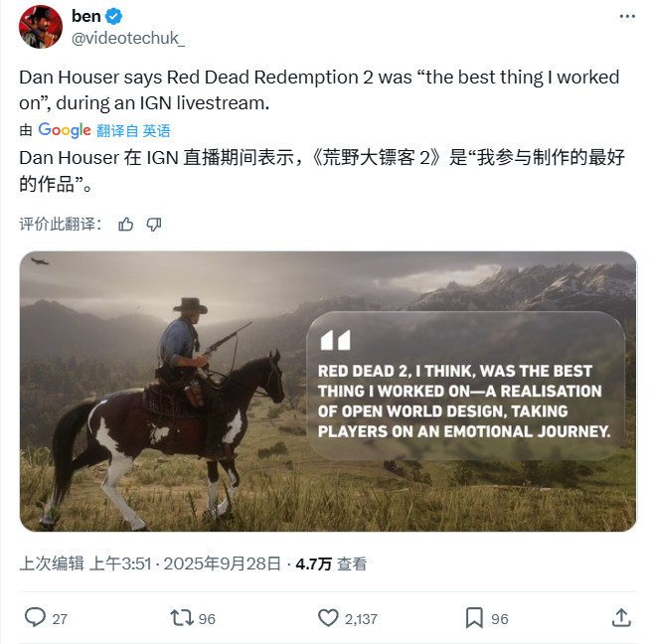Open the @videotechuk_ handle link
The width and height of the screenshot is (652, 644).
coord(128,38)
